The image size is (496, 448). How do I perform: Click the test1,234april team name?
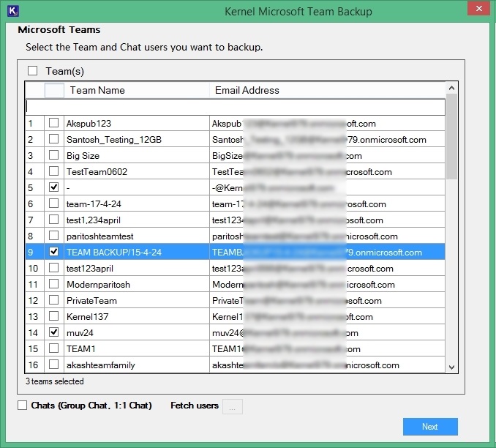point(137,220)
